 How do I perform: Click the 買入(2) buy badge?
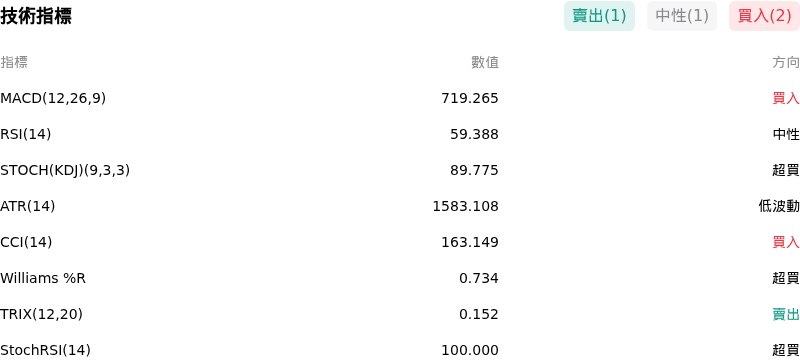764,16
